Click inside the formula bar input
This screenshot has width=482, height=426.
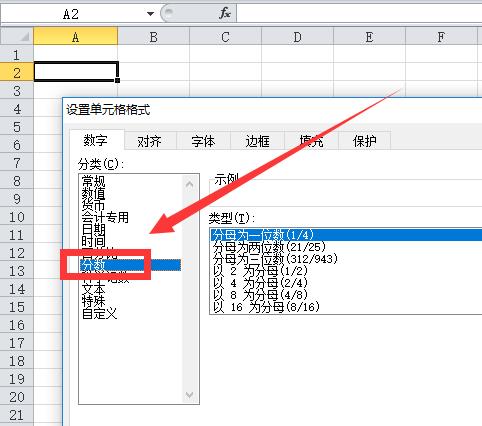pos(359,14)
